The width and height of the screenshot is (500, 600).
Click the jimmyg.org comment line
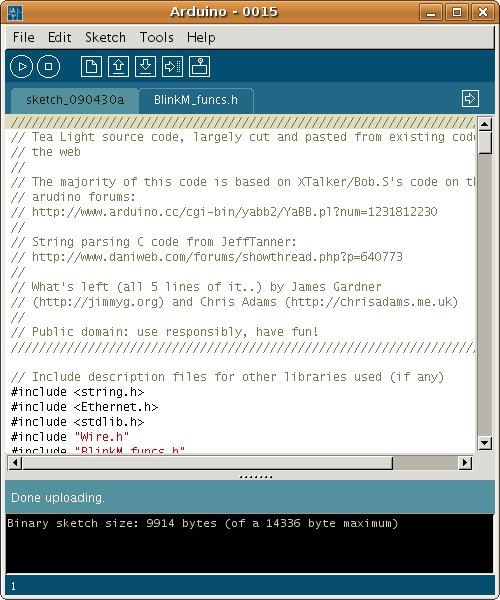click(234, 302)
